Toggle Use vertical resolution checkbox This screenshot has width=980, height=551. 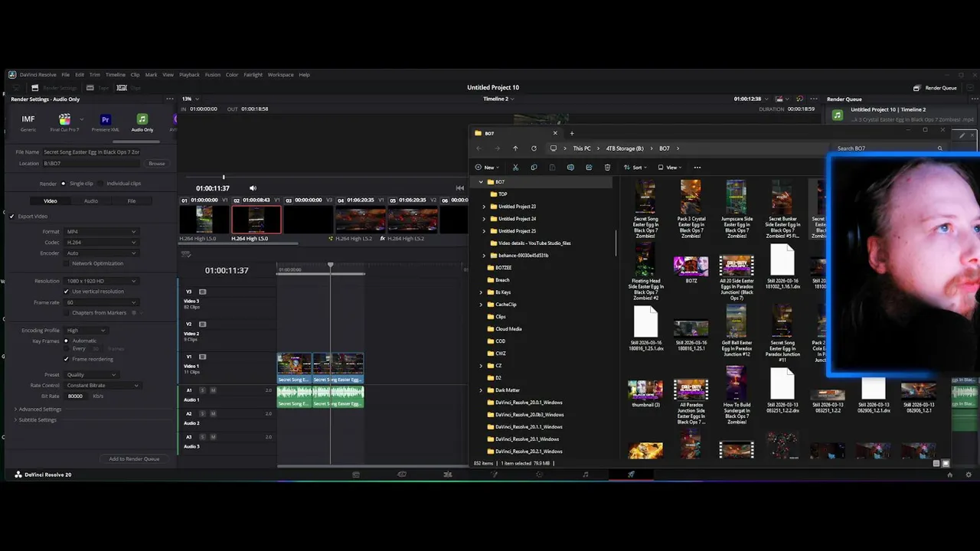[x=66, y=292]
